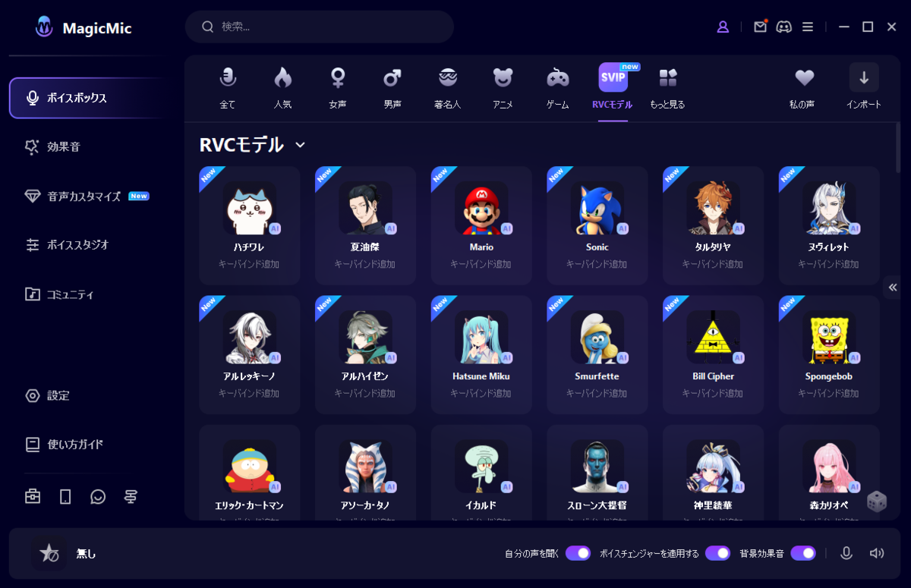
Task: Select the アソーカ・タノ voice card
Action: (x=365, y=473)
